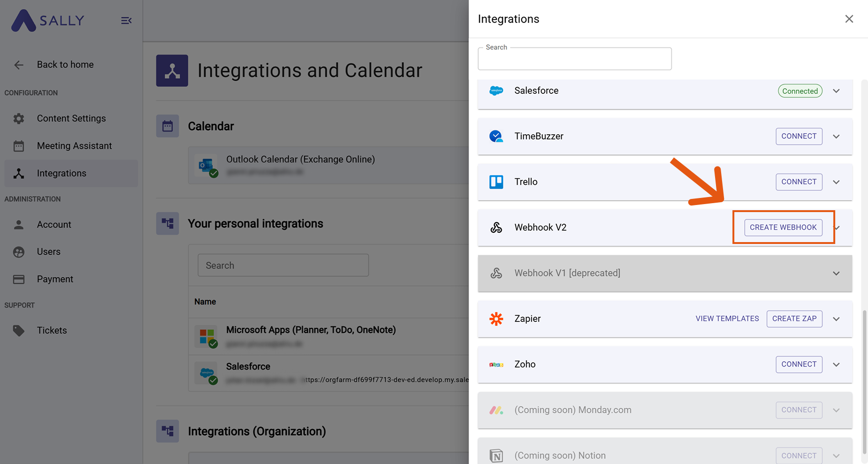Click the Connected badge next to Salesforce
The image size is (868, 464).
tap(800, 91)
